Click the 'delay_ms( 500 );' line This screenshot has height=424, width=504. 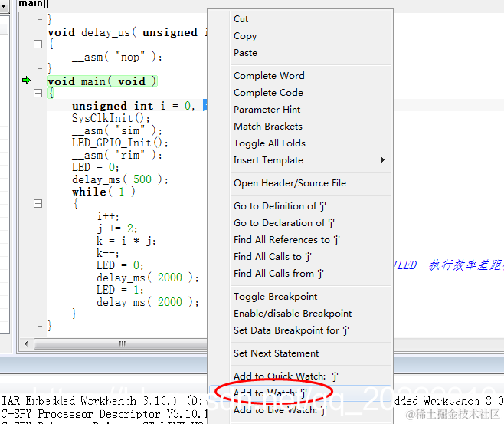pyautogui.click(x=120, y=179)
